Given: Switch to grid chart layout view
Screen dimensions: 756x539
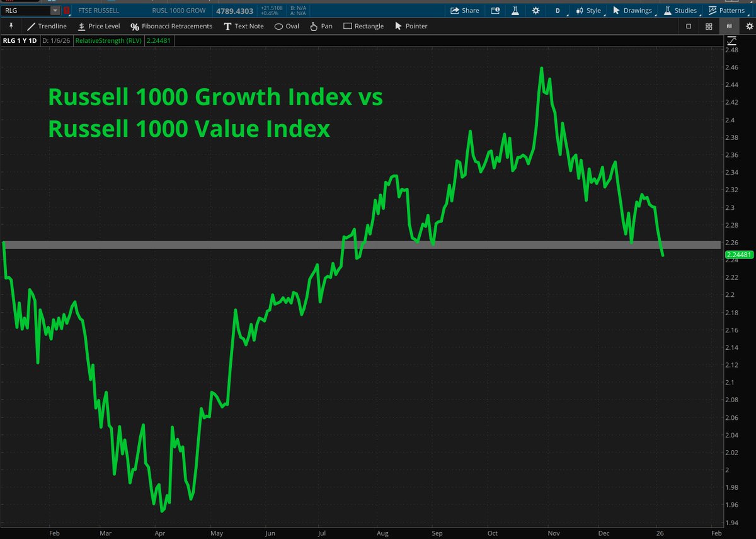Looking at the screenshot, I should tap(709, 26).
